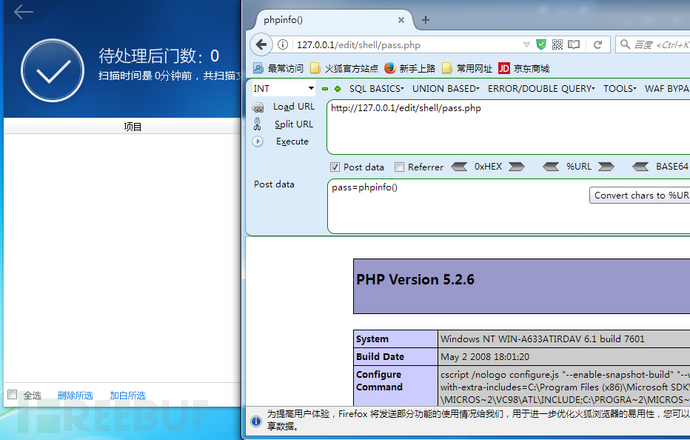Open the UNION BASED menu
This screenshot has width=690, height=440.
[445, 89]
